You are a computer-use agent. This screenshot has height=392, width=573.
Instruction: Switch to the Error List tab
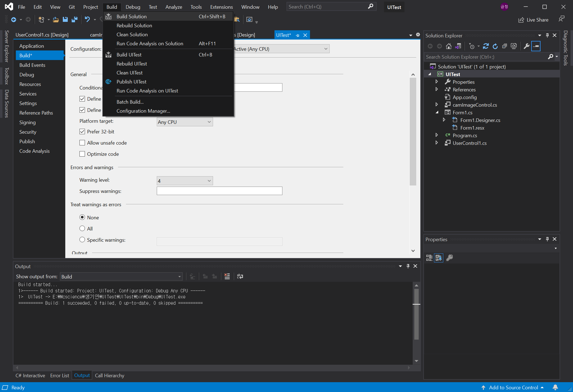[60, 376]
